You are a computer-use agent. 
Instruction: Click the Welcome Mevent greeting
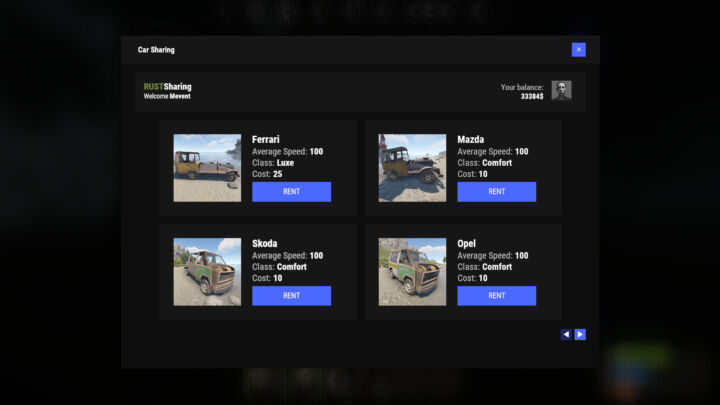(166, 97)
